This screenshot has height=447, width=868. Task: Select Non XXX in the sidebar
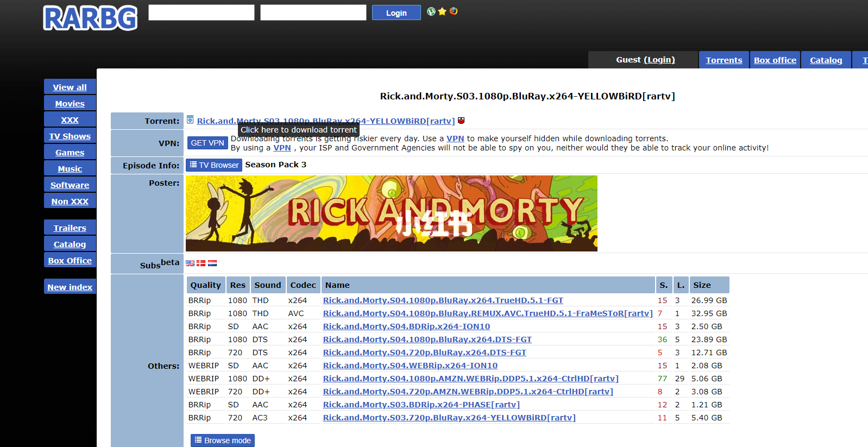click(x=70, y=201)
